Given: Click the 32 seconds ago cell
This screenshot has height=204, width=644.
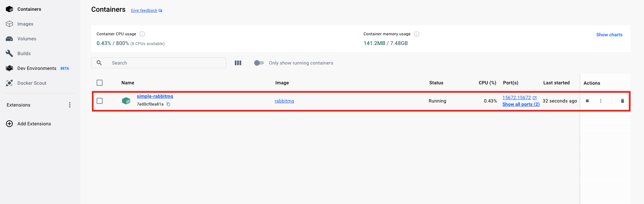Looking at the screenshot, I should click(560, 101).
